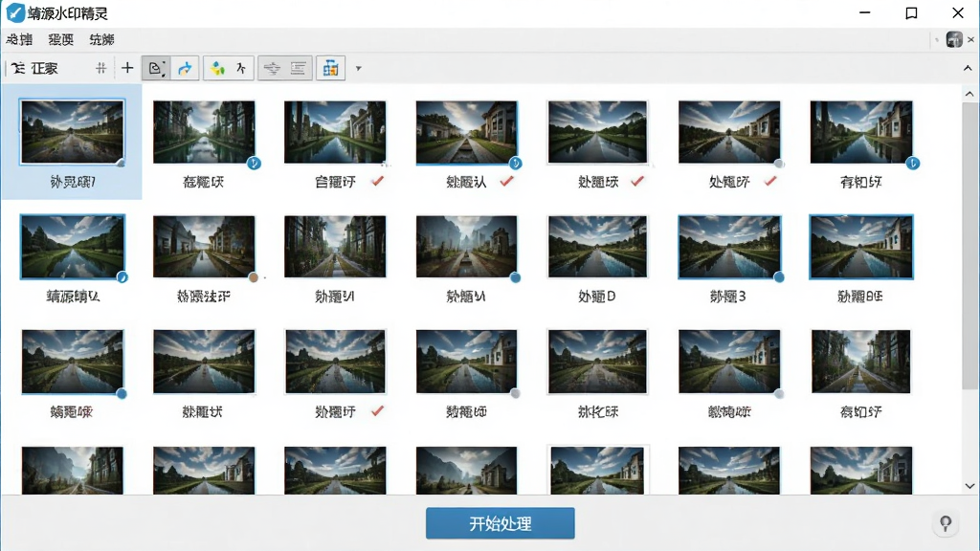This screenshot has height=551, width=980.
Task: Click the text lines alignment toolbar icon
Action: tap(299, 68)
